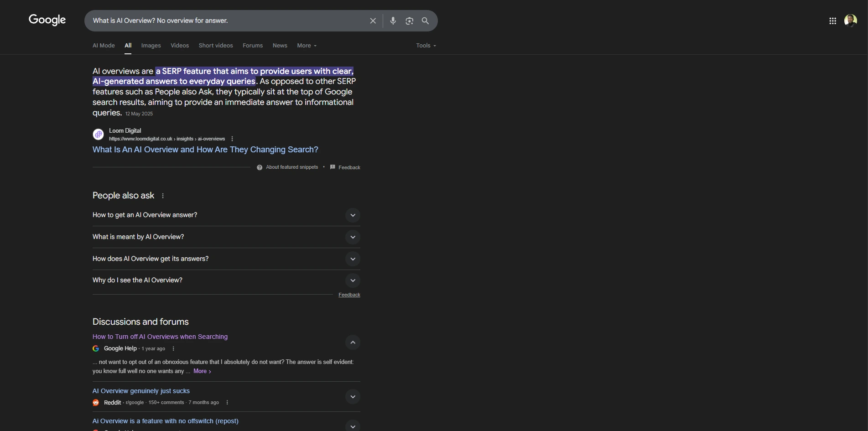Expand 'AI Overview genuinely just sucks'
Image resolution: width=868 pixels, height=431 pixels.
pyautogui.click(x=352, y=397)
